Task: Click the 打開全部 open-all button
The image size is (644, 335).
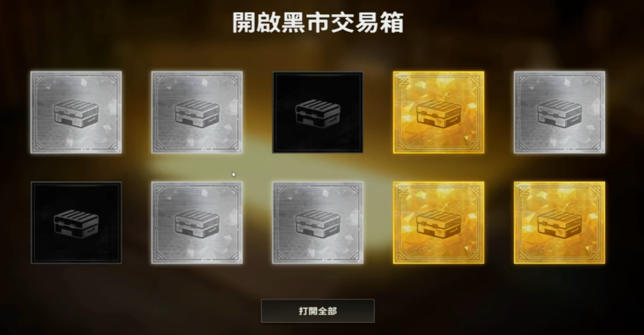Action: tap(318, 311)
